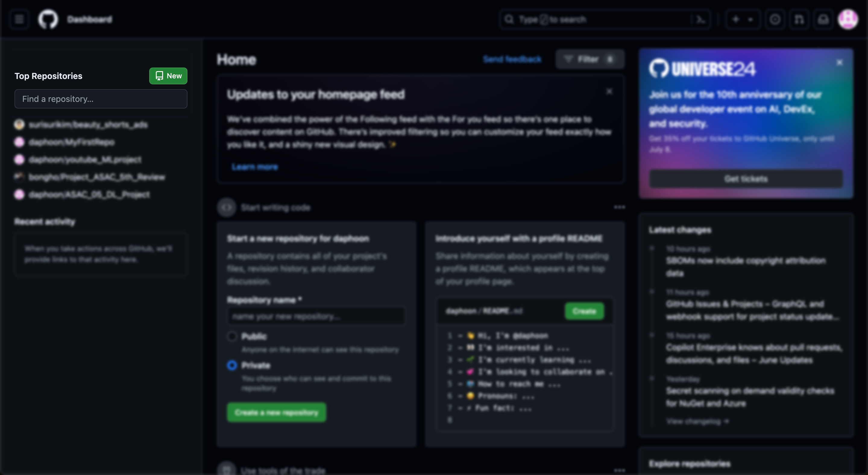Open 'GitHub Issues & Projects – GraphQL' changelog entry
The width and height of the screenshot is (868, 475).
753,310
